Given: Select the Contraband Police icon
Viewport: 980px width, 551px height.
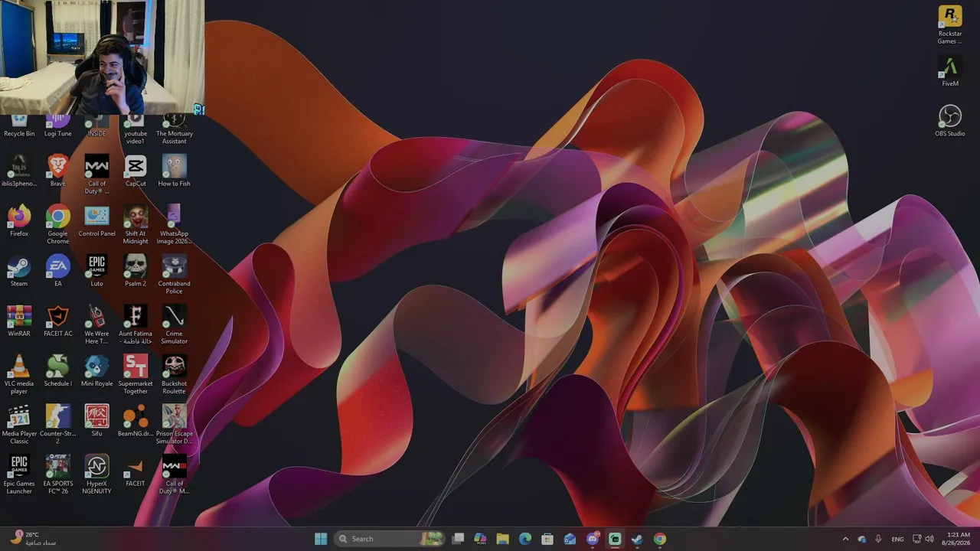Looking at the screenshot, I should click(174, 274).
